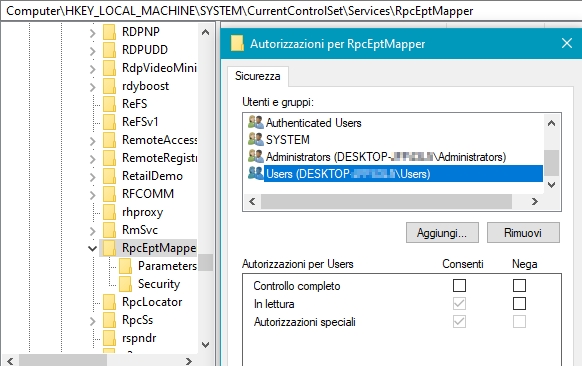Viewport: 582px width, 366px height.
Task: Expand the RFCOMM key
Action: pyautogui.click(x=92, y=195)
